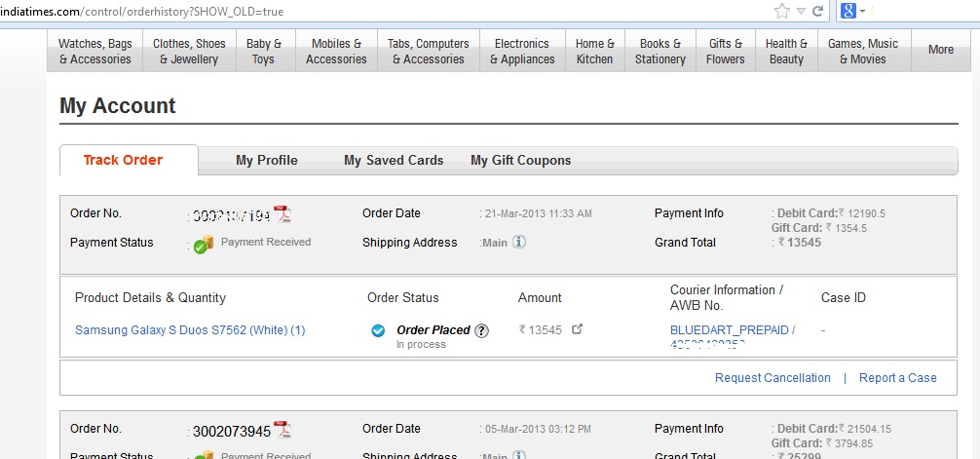Screen dimensions: 980x459
Task: Open PDF invoice icon beside order 3002073945
Action: [x=283, y=430]
